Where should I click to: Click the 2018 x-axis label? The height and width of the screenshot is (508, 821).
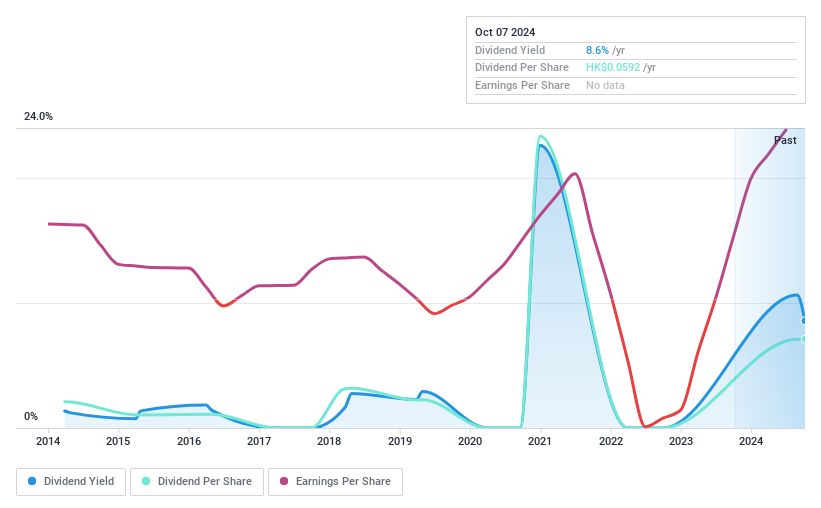(329, 441)
